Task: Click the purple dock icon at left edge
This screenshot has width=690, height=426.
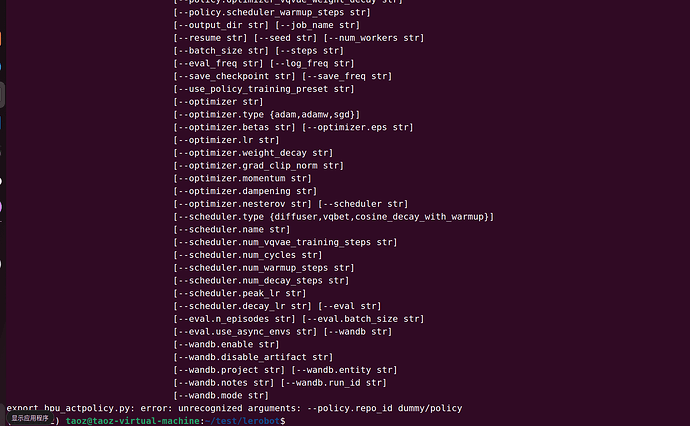Action: (1, 206)
